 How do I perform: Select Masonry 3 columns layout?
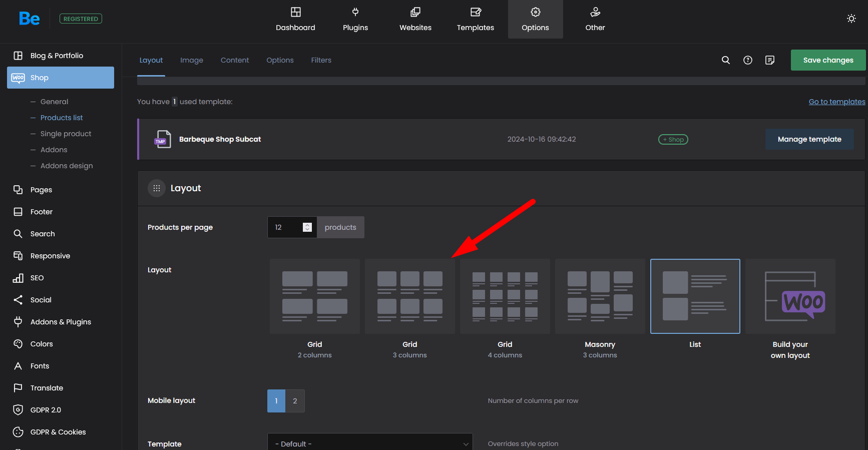coord(600,296)
